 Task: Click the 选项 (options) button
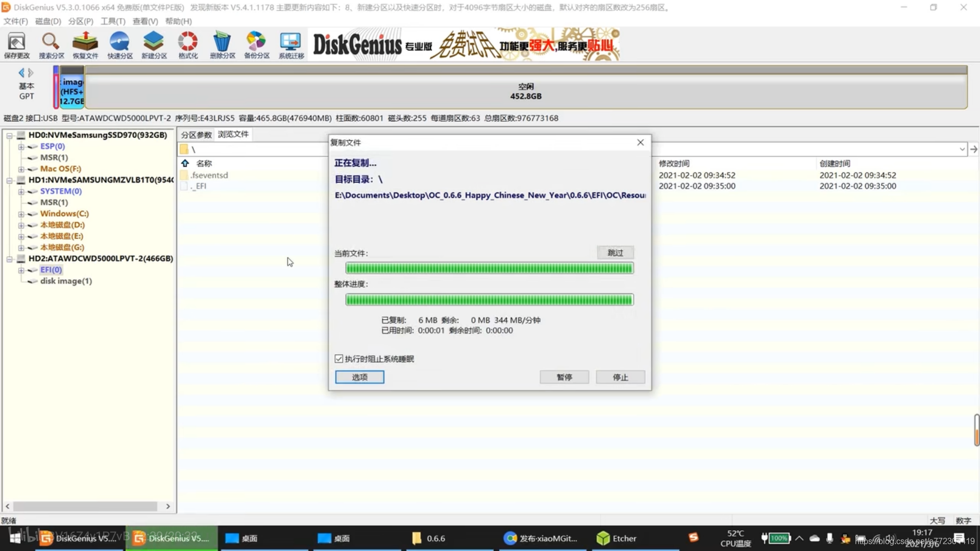(360, 377)
